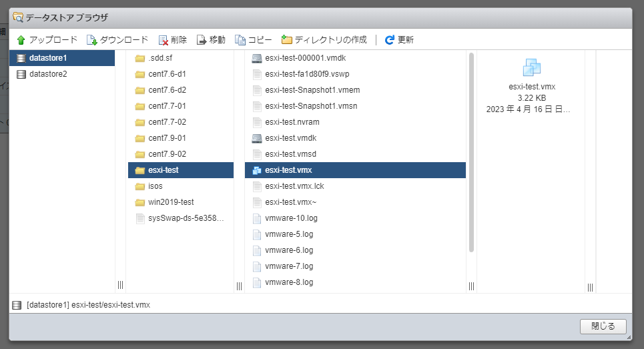The height and width of the screenshot is (349, 644).
Task: Click the large esxi-test.vmx preview icon
Action: 532,67
